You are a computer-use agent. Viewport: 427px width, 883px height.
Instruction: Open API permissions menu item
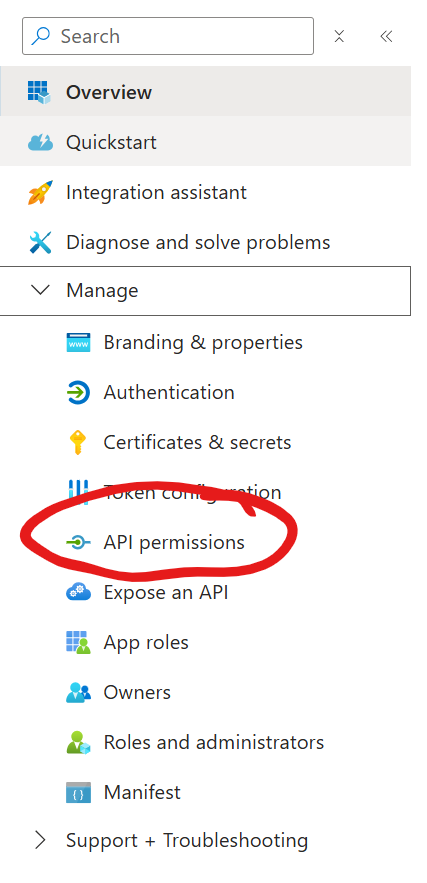pyautogui.click(x=174, y=542)
